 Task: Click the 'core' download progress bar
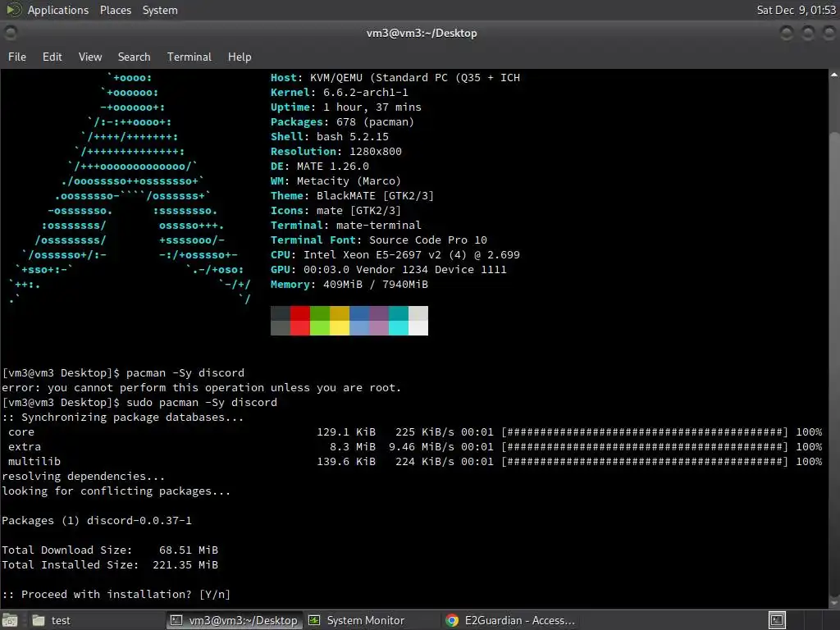tap(645, 432)
